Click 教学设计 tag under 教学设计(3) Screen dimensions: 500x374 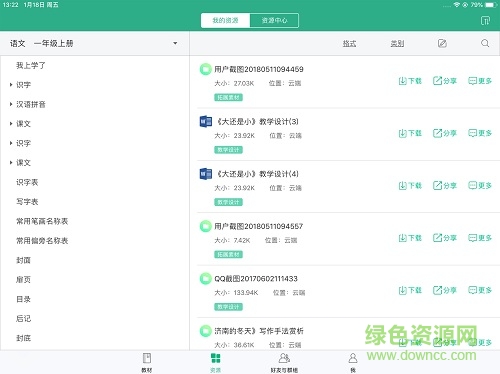pos(228,150)
